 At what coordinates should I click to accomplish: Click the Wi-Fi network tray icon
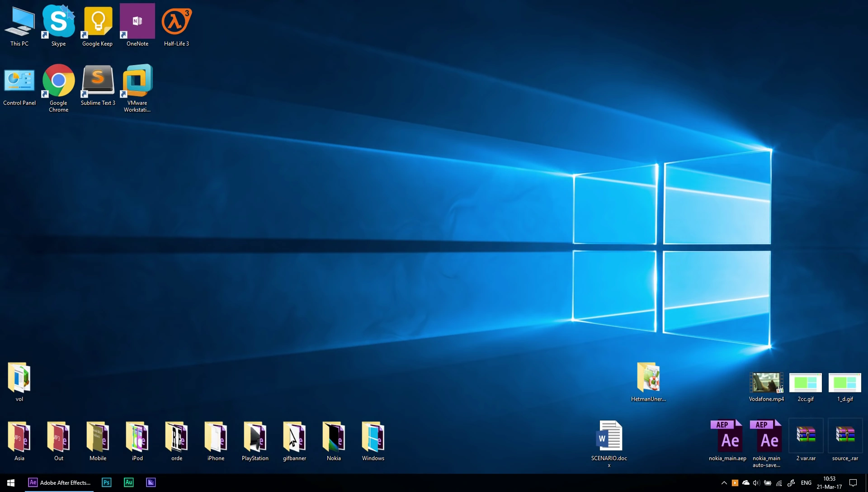[x=779, y=483]
